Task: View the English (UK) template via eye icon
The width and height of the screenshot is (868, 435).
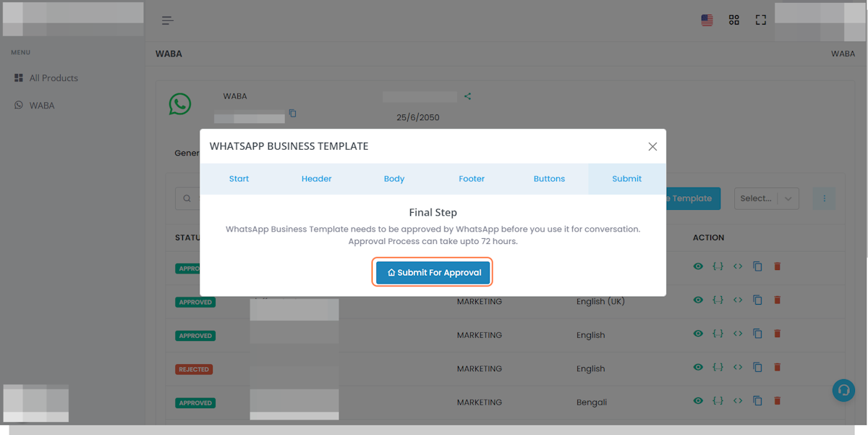Action: click(x=698, y=300)
